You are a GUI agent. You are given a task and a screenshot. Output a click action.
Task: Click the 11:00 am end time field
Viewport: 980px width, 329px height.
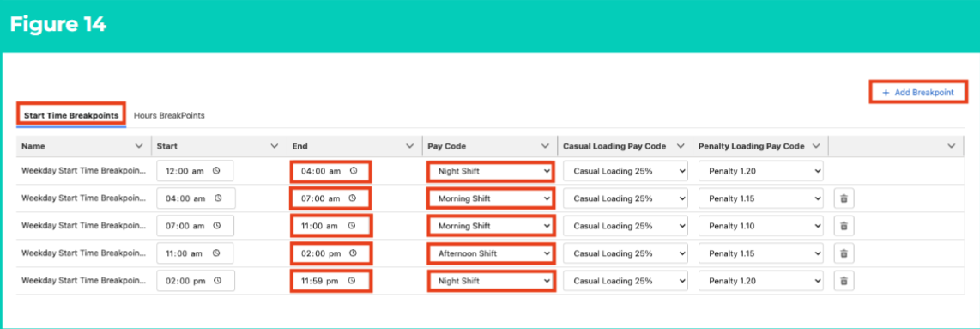[331, 226]
